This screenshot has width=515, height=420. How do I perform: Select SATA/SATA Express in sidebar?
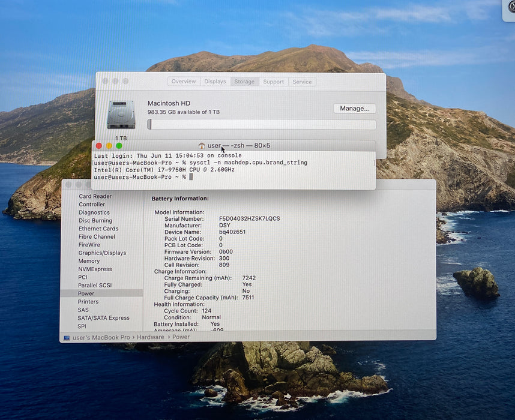click(x=103, y=318)
